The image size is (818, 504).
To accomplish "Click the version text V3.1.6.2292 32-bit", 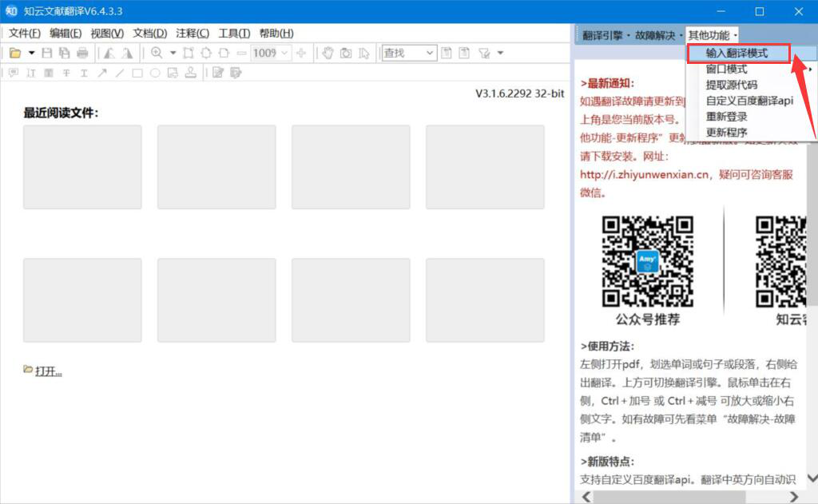I will pyautogui.click(x=519, y=94).
